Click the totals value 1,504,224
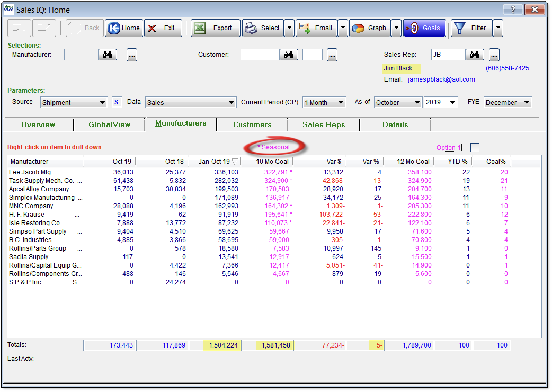This screenshot has width=552, height=392. point(223,345)
